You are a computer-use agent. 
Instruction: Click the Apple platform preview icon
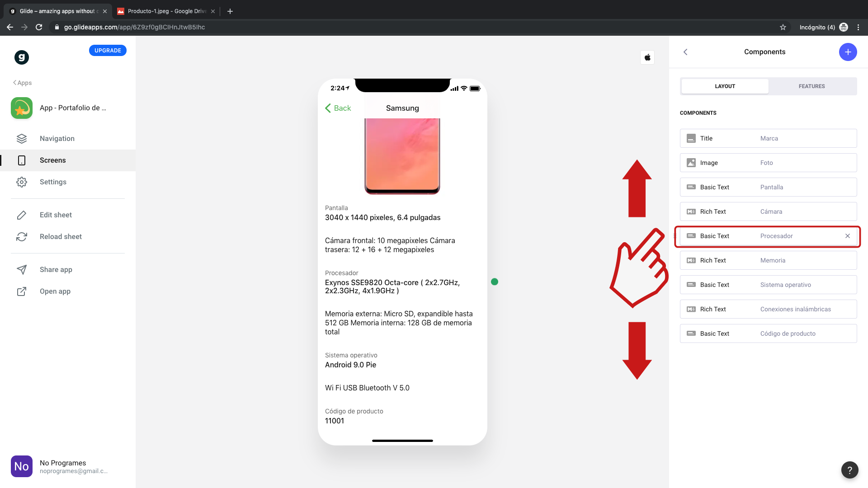(x=647, y=57)
